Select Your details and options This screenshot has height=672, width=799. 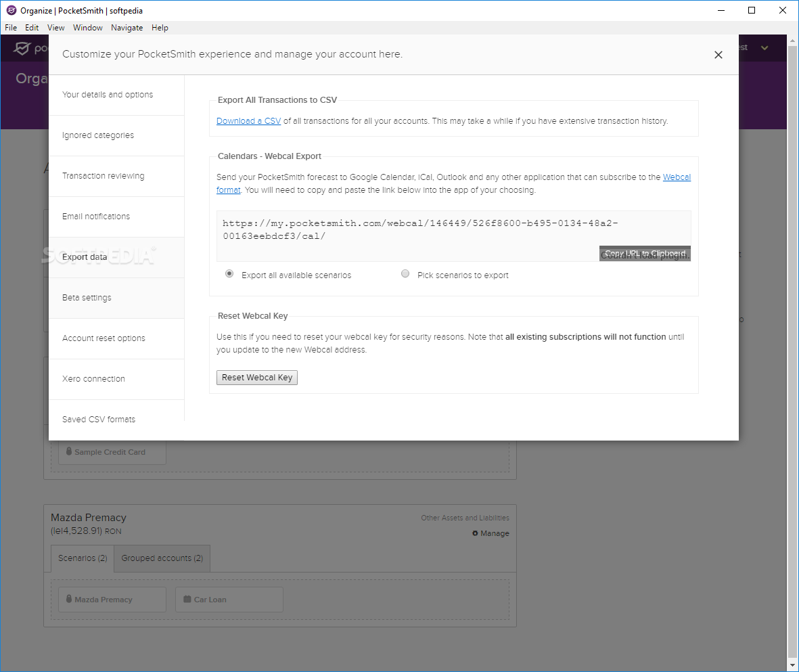pyautogui.click(x=116, y=95)
